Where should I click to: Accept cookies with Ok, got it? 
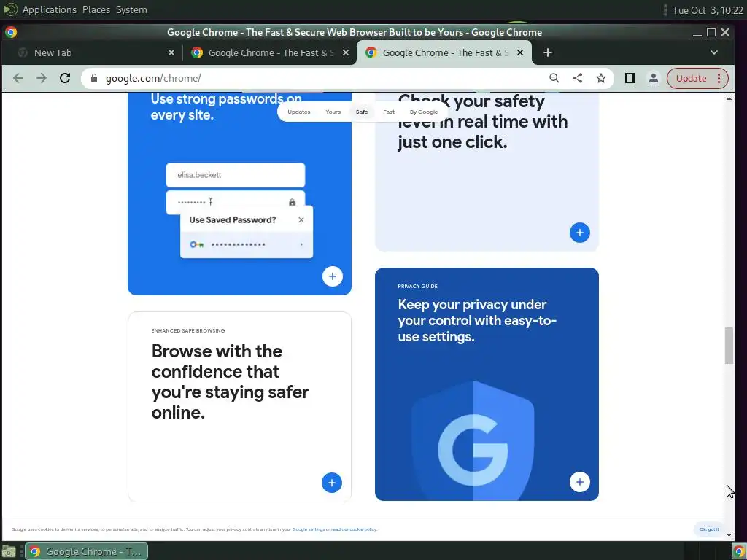pyautogui.click(x=709, y=529)
